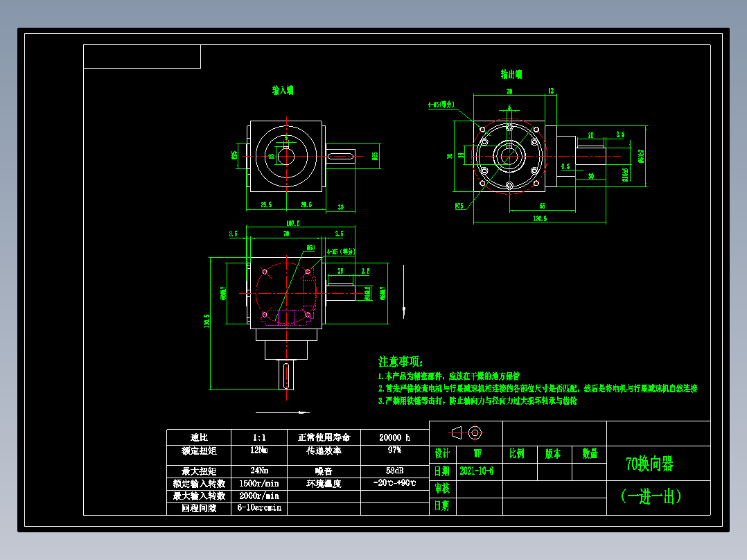
Task: Select the 1:1 ratio value
Action: [259, 437]
